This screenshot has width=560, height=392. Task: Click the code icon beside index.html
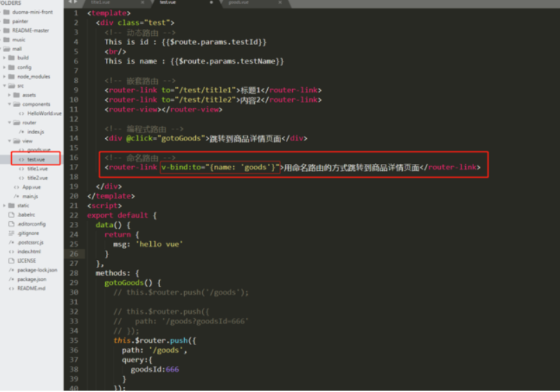[x=12, y=252]
